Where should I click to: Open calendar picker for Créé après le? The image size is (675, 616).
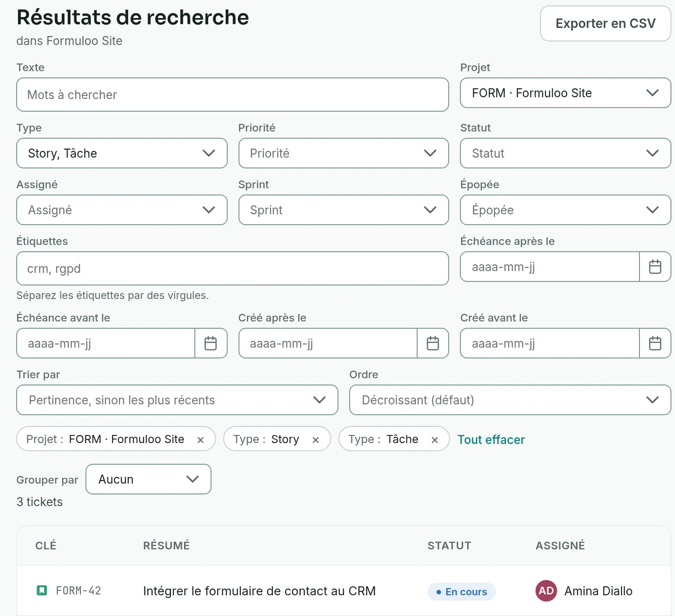click(x=433, y=343)
